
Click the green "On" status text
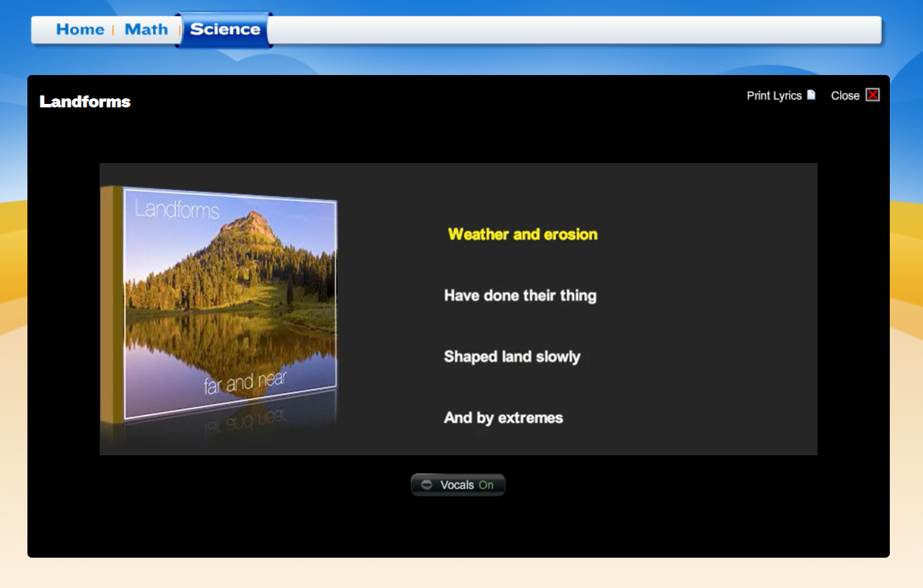pos(486,485)
